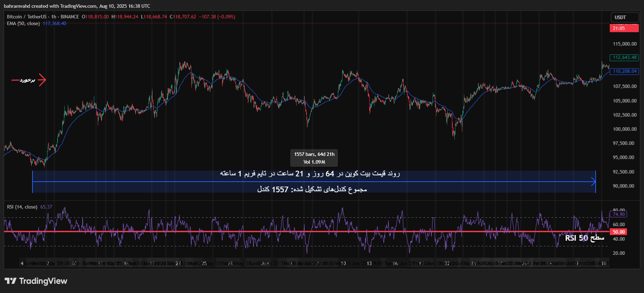The image size is (644, 293).
Task: Click the TradingView logo icon
Action: (11, 281)
